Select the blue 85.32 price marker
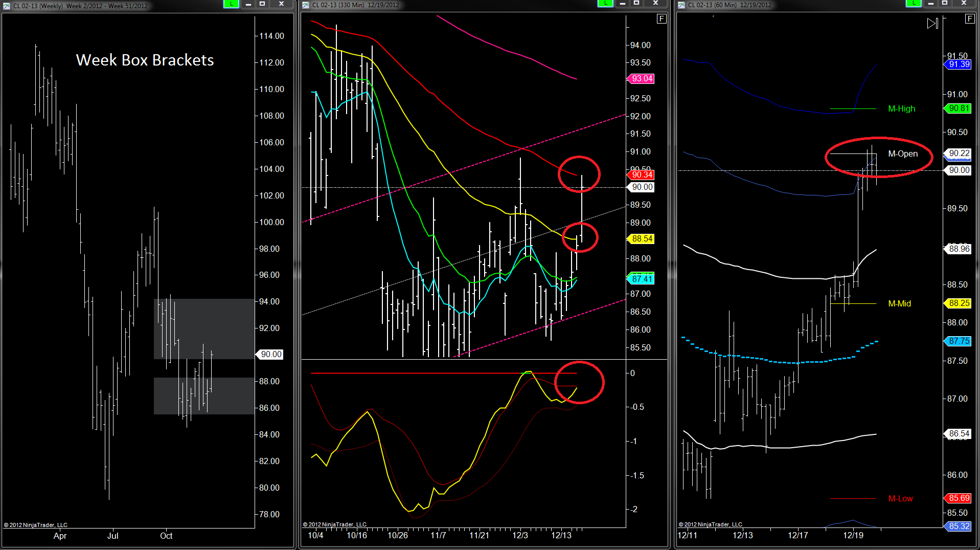 [958, 526]
